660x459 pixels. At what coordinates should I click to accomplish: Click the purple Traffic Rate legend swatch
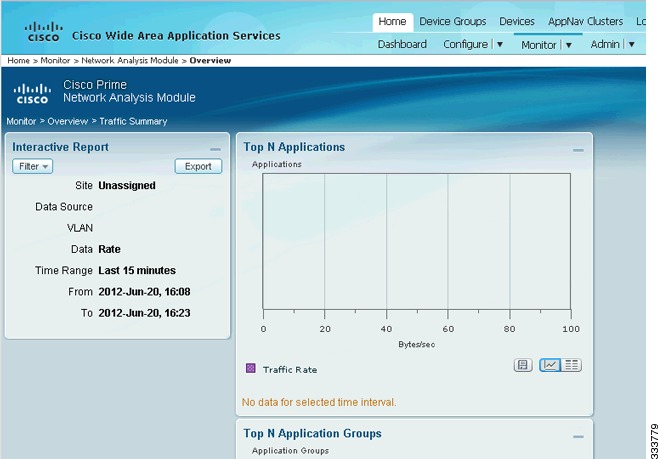tap(250, 368)
